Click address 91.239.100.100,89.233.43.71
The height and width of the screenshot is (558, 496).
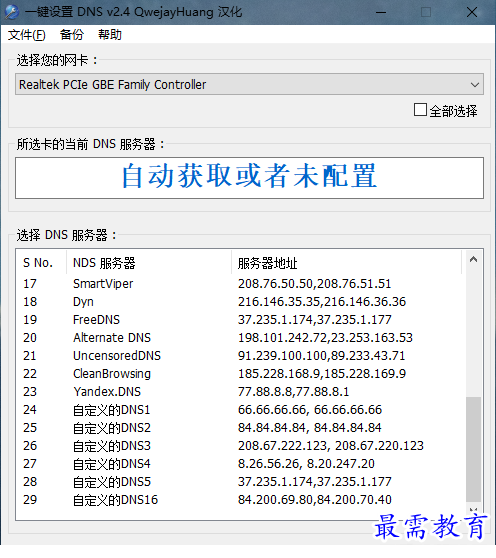pos(322,356)
